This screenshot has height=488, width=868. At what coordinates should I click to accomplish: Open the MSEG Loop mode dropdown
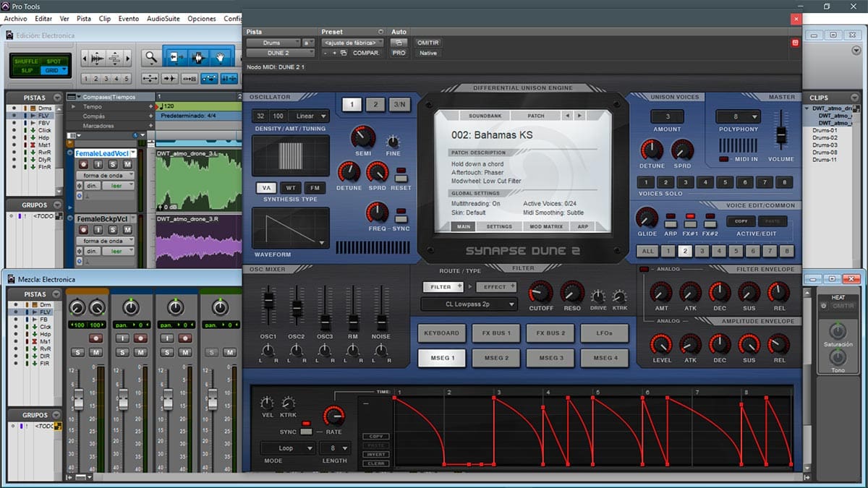tap(287, 448)
